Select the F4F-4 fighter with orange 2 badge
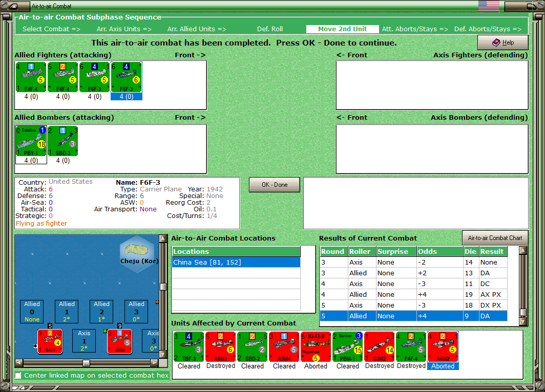This screenshot has width=545, height=392. (x=62, y=77)
